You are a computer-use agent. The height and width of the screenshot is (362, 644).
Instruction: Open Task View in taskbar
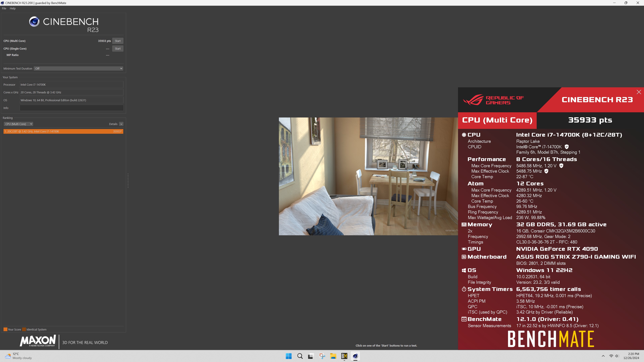[311, 356]
